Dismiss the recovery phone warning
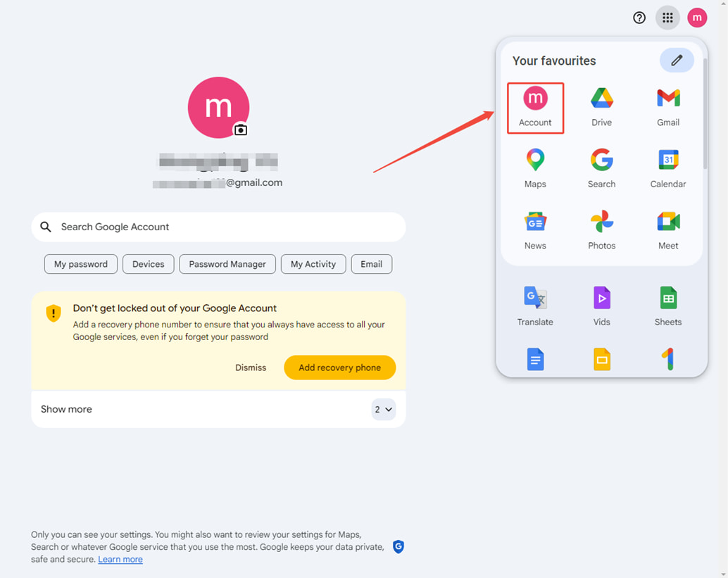728x578 pixels. 251,367
